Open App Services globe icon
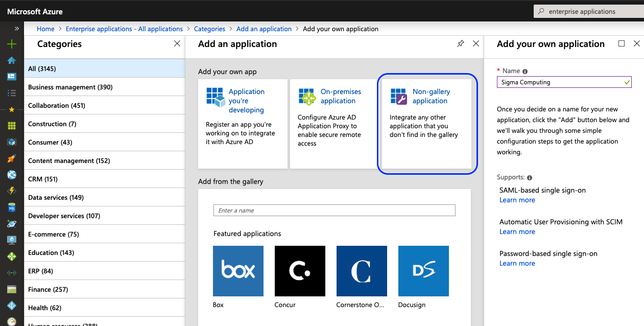This screenshot has height=326, width=644. pos(12,175)
